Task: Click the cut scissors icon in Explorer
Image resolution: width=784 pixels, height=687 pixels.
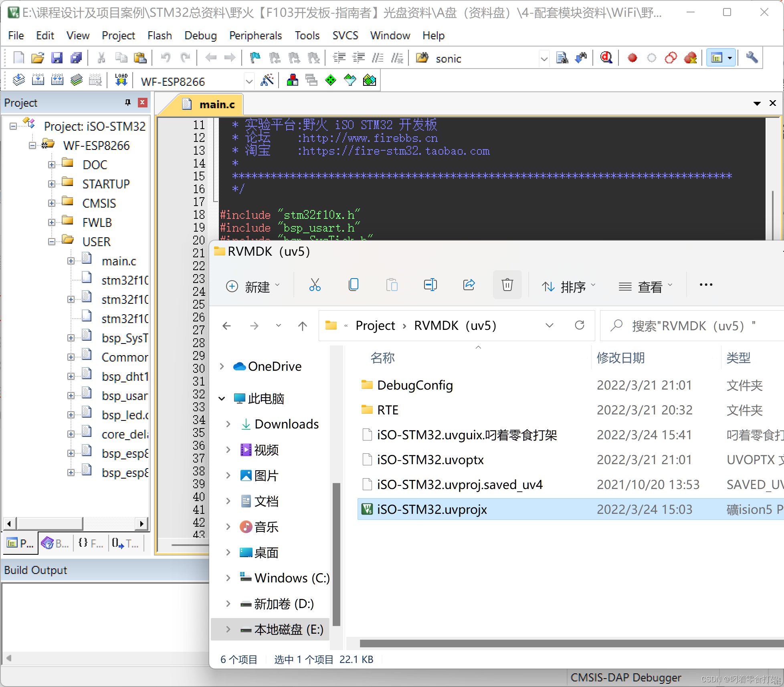Action: pos(315,285)
